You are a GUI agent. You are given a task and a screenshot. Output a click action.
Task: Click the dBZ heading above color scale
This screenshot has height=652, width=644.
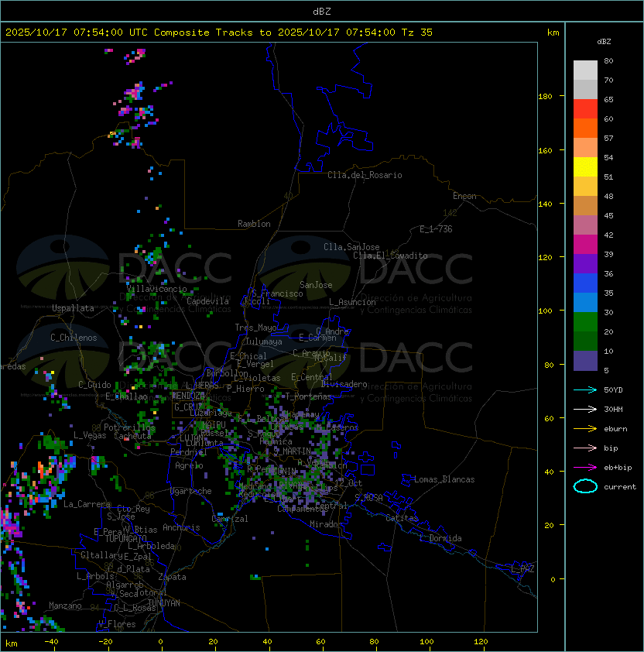[604, 42]
